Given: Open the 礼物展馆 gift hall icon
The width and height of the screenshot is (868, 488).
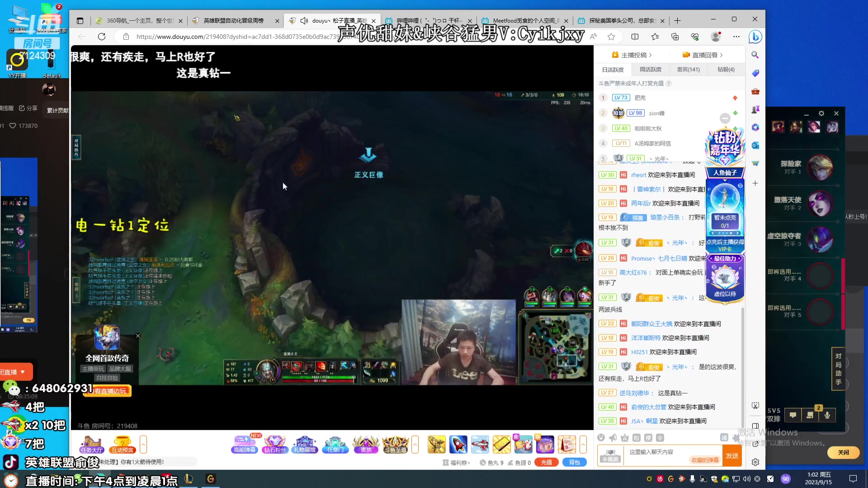Looking at the screenshot, I should coord(305,444).
